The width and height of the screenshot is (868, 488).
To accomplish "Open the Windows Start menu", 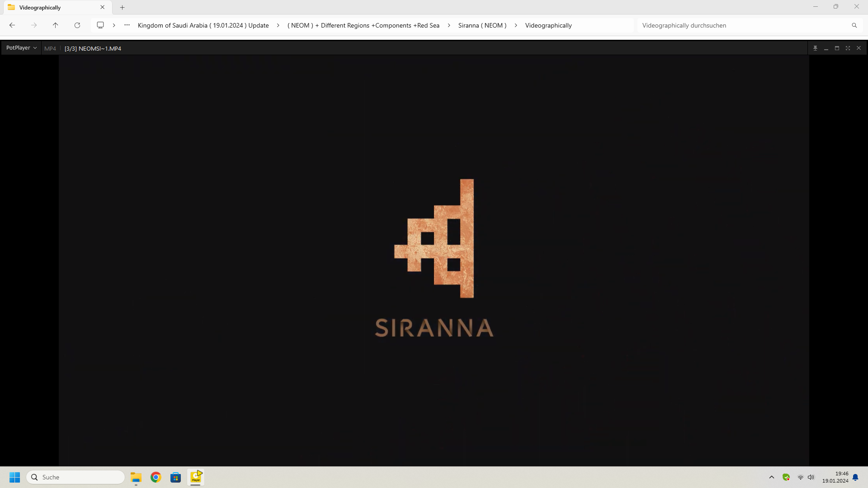I will point(15,477).
